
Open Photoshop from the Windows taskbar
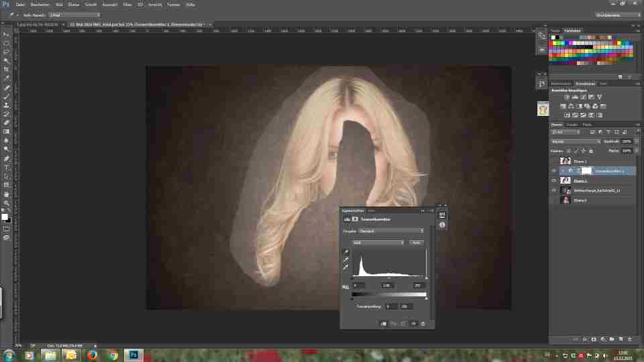(x=133, y=355)
